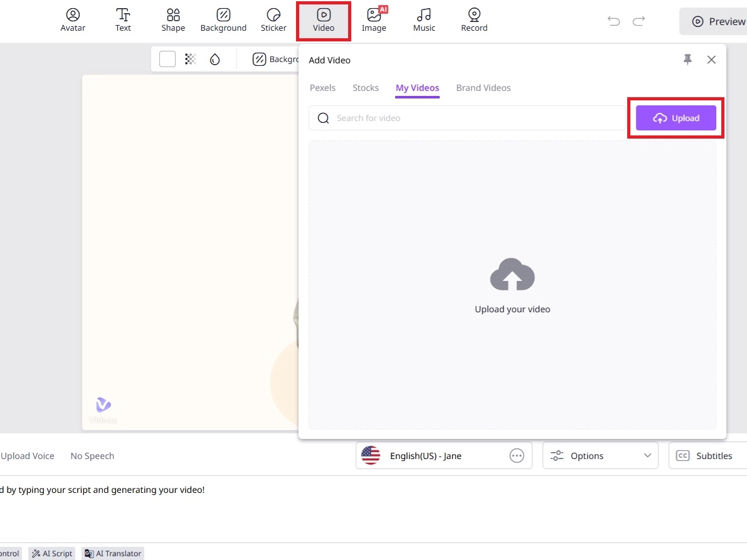Switch to the Pexels tab

coord(322,88)
